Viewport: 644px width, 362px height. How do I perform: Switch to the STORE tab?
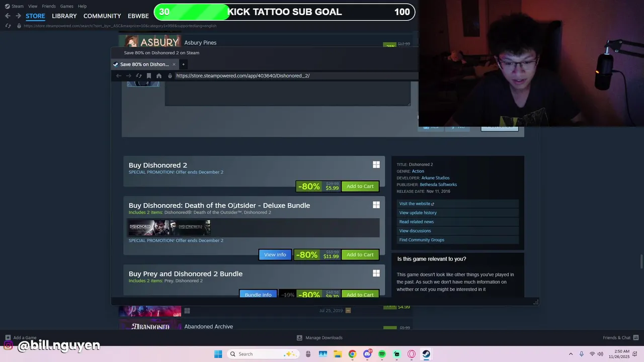click(35, 16)
